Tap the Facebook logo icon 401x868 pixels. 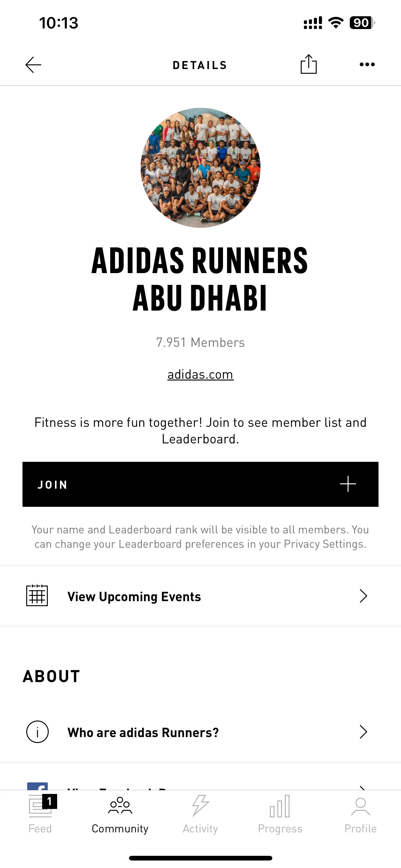(37, 786)
